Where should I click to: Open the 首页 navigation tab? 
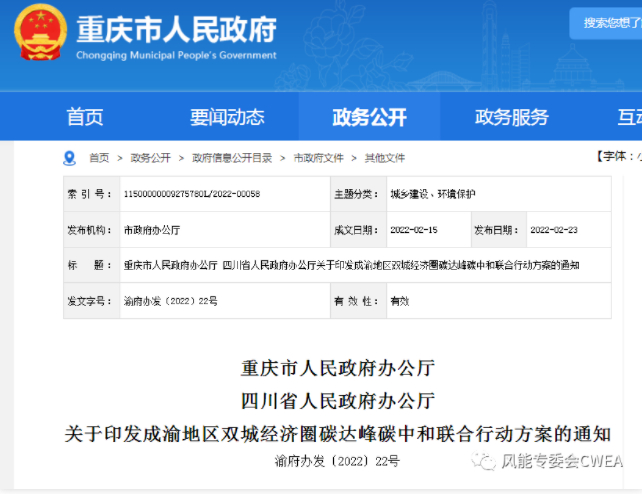coord(85,117)
